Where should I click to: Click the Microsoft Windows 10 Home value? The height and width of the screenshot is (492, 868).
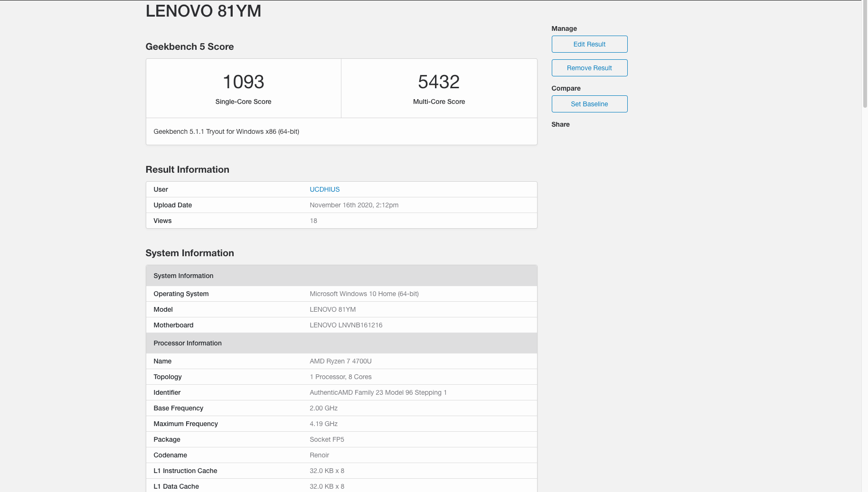click(x=364, y=294)
